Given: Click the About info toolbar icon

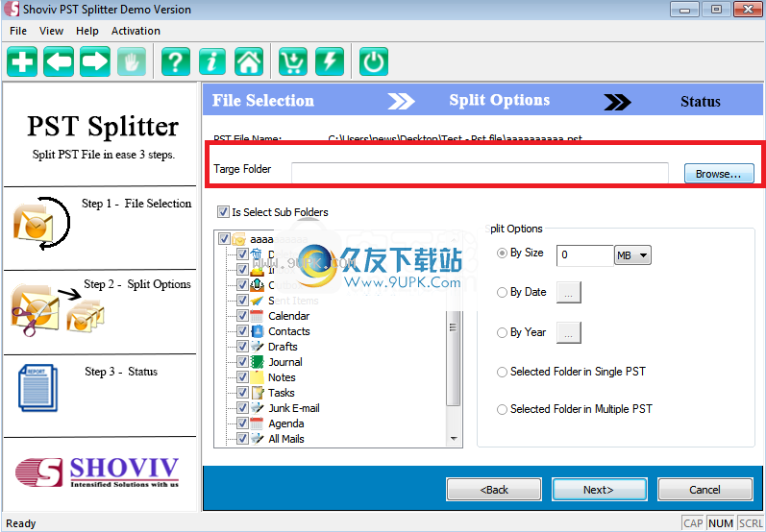Looking at the screenshot, I should 212,61.
